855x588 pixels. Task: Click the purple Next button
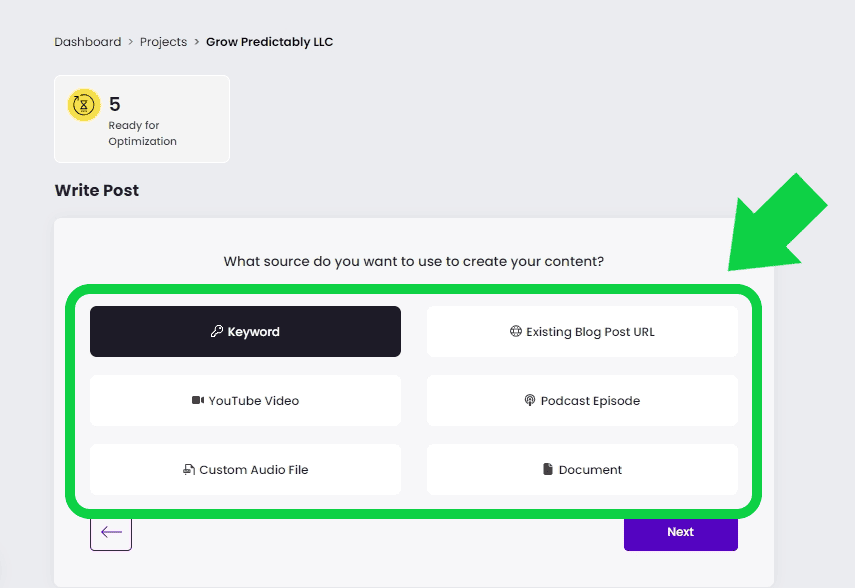[681, 532]
